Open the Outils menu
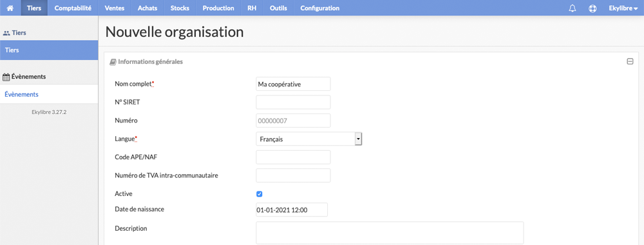 (x=278, y=8)
